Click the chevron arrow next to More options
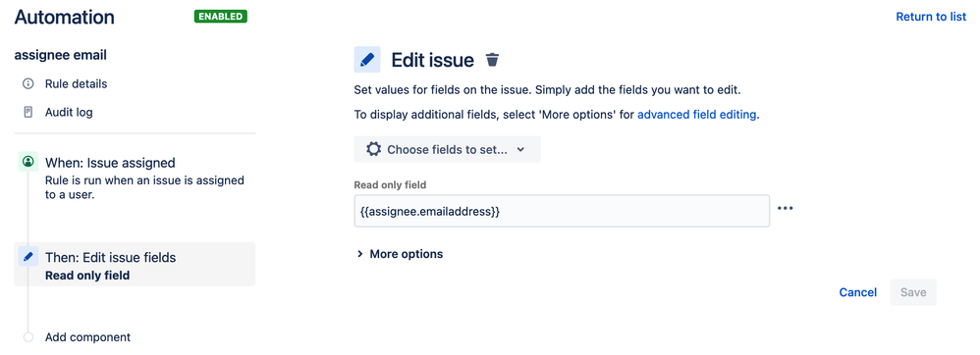Viewport: 980px width, 355px height. (x=360, y=254)
